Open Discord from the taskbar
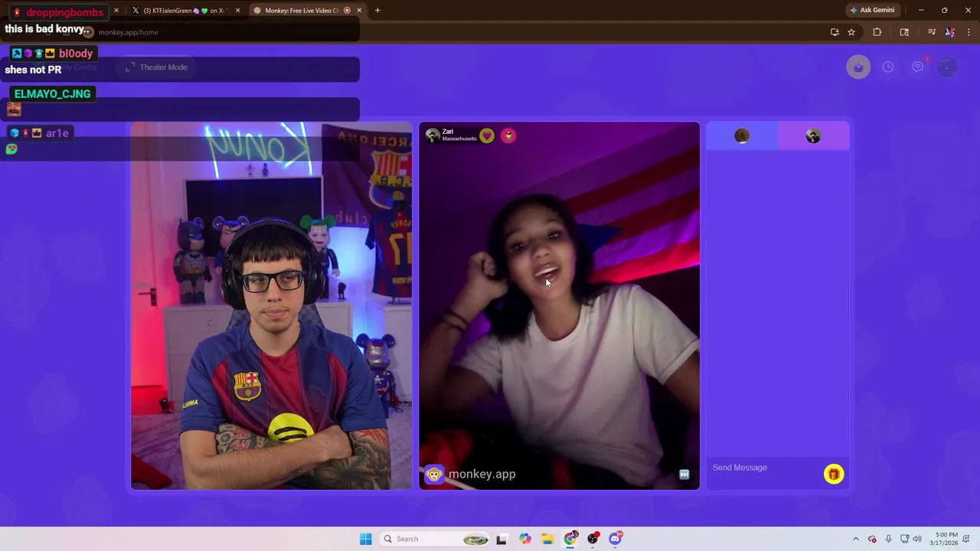This screenshot has width=980, height=551. (615, 539)
